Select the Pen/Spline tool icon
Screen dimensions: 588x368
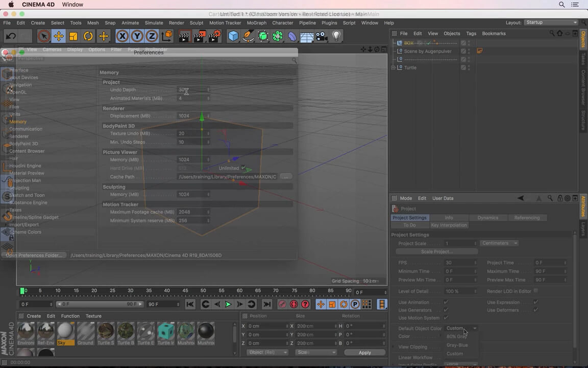pyautogui.click(x=248, y=36)
